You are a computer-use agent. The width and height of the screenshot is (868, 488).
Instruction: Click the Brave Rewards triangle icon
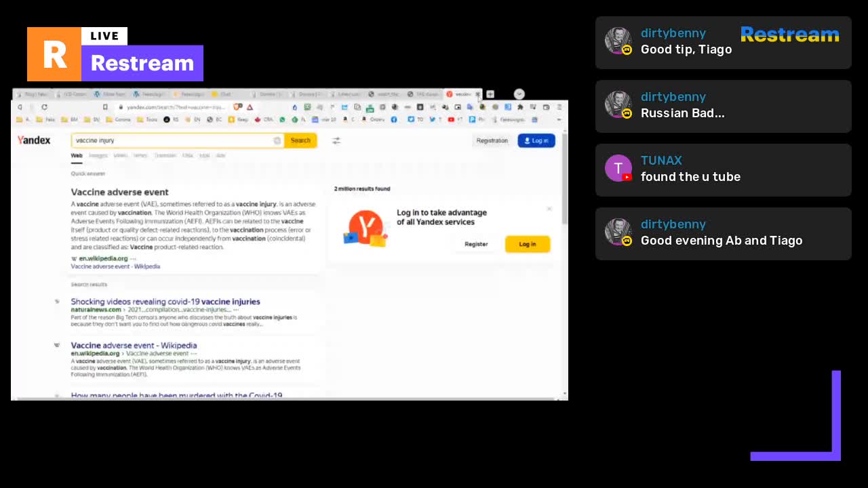[x=250, y=107]
